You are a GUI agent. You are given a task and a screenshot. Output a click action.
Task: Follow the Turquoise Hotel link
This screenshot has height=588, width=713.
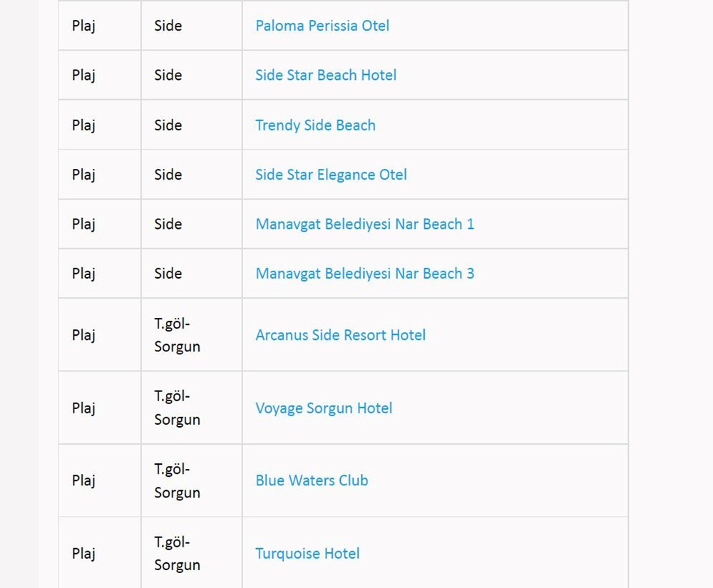[x=307, y=554]
